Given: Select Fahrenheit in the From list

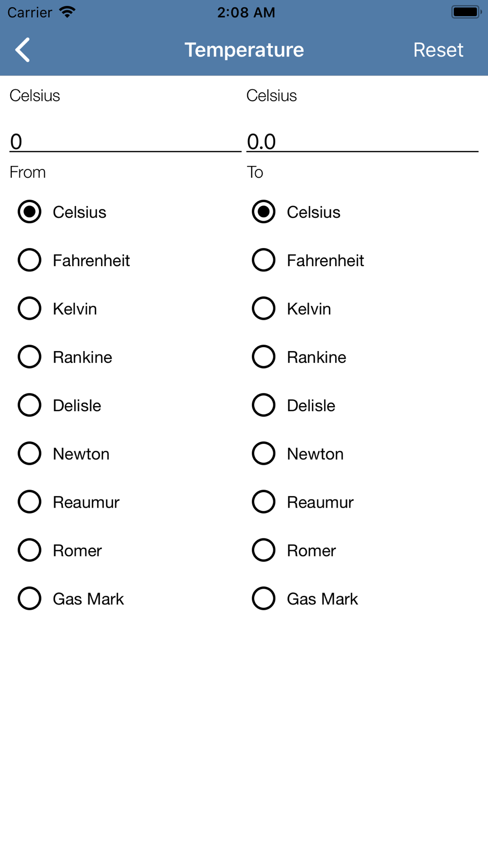Looking at the screenshot, I should (74, 260).
